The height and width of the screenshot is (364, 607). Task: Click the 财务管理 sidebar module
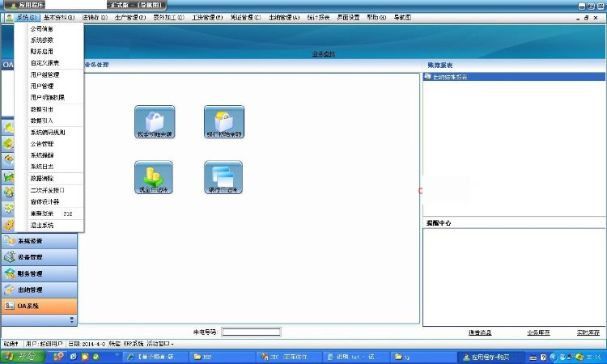tap(39, 273)
